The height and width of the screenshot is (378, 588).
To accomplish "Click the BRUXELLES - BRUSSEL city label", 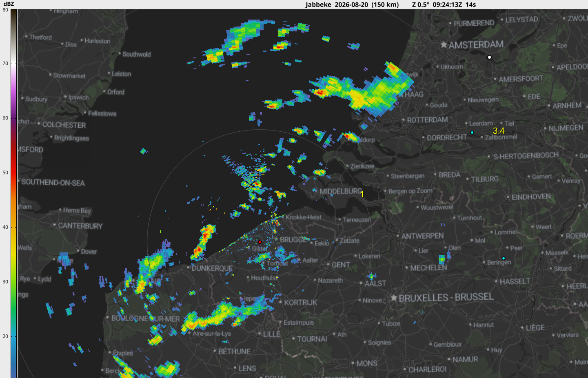I will [446, 298].
